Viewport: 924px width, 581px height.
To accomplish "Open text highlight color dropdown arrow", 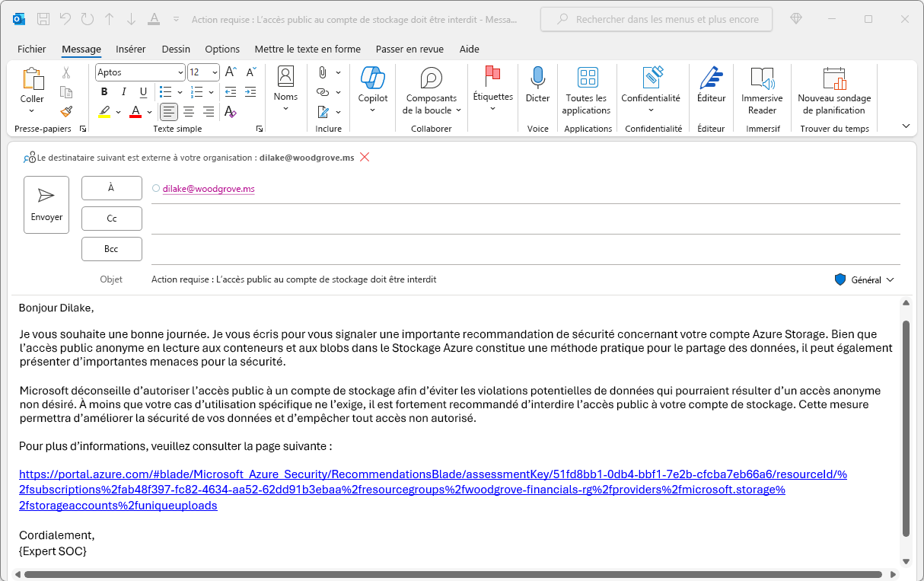I will click(118, 112).
